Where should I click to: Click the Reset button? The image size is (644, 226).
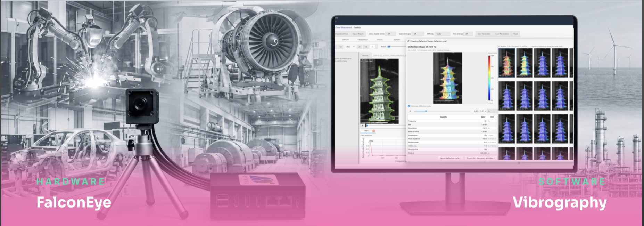[515, 34]
